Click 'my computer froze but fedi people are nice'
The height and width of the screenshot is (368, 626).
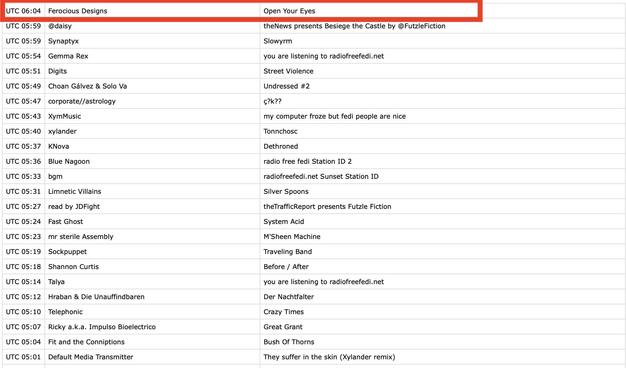(335, 116)
